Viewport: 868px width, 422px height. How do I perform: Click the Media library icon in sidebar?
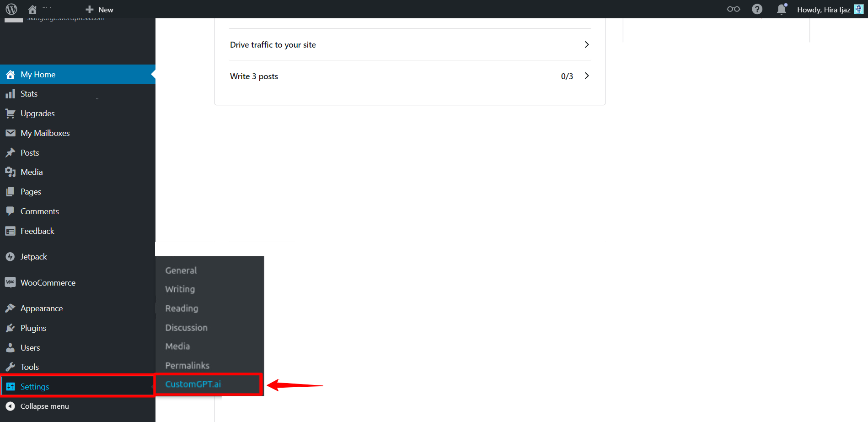[x=10, y=172]
